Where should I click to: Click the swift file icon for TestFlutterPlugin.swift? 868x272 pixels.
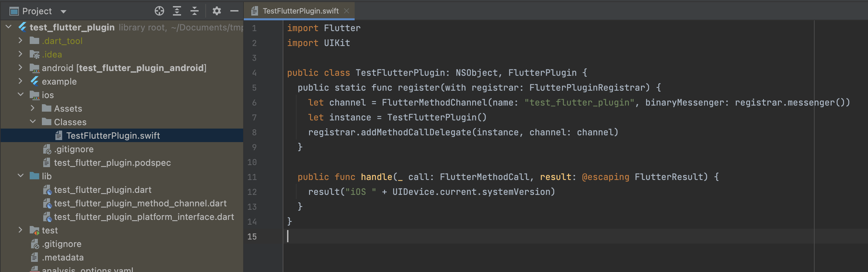pyautogui.click(x=59, y=135)
